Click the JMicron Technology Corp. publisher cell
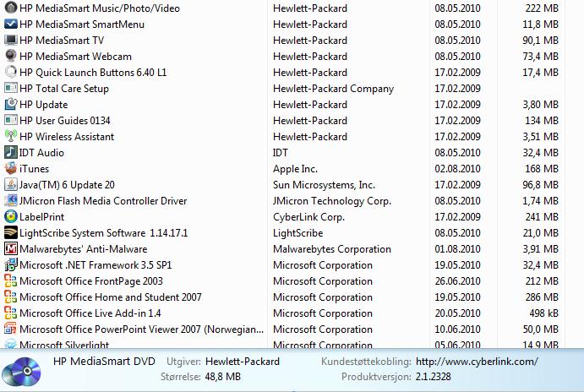The image size is (584, 392). click(x=332, y=201)
